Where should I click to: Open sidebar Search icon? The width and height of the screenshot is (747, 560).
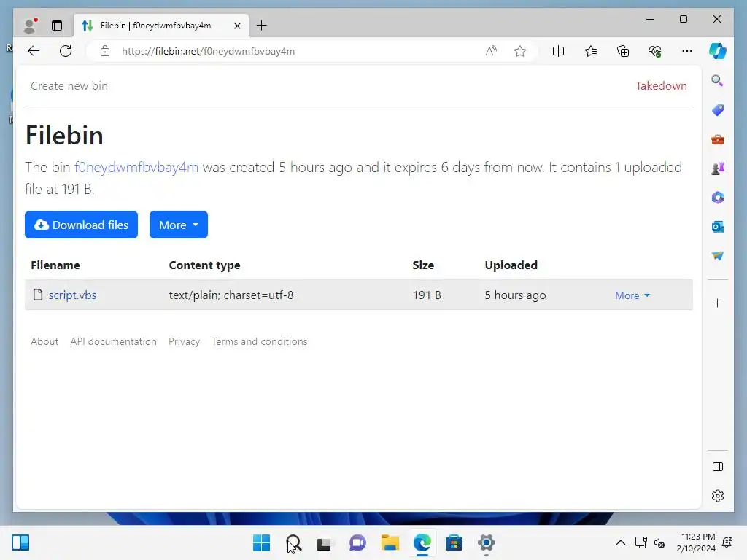click(718, 80)
